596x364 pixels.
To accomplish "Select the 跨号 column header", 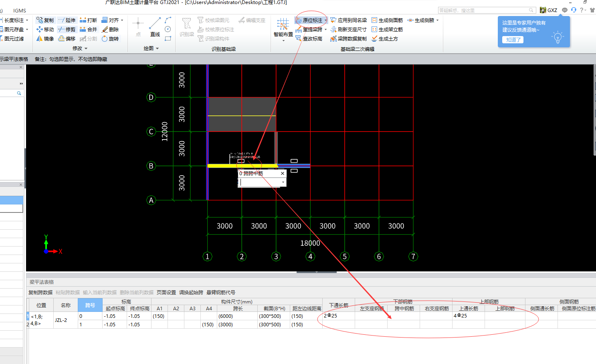I will 90,305.
